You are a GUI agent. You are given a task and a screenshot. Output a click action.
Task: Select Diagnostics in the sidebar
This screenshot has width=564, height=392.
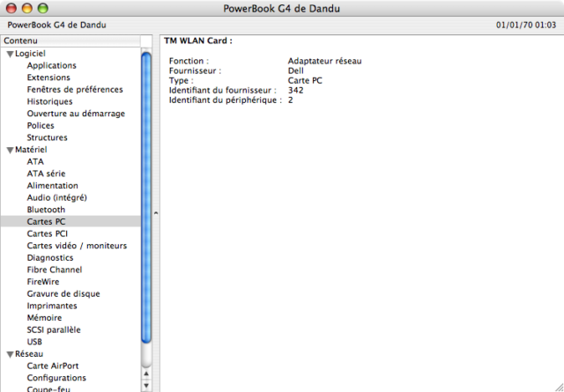50,258
